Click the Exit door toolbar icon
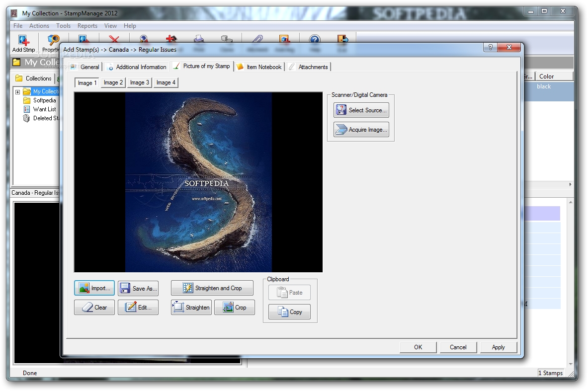588x391 pixels. coord(343,39)
